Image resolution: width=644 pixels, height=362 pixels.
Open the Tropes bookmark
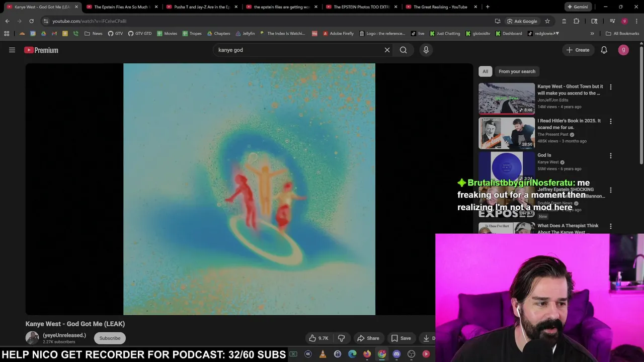click(192, 33)
